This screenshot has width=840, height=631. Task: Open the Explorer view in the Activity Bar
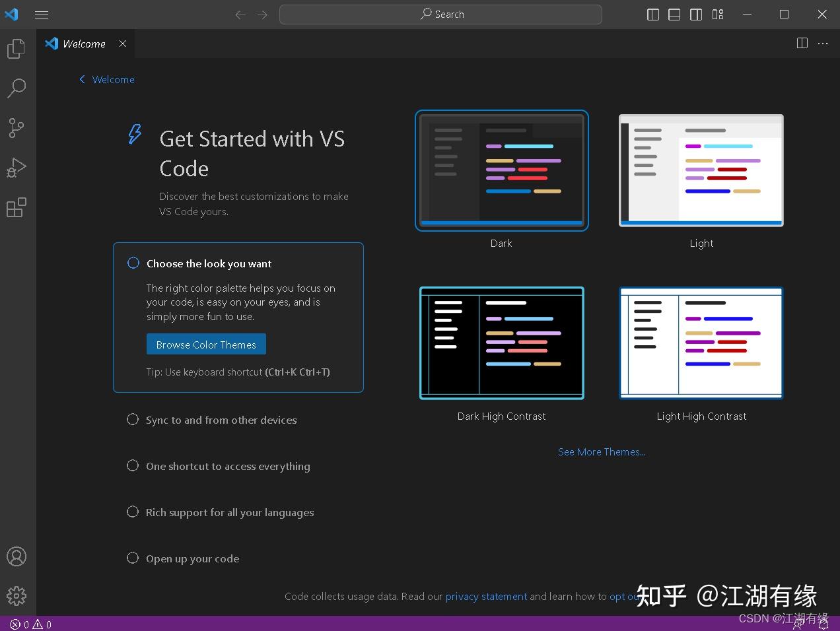(x=16, y=48)
